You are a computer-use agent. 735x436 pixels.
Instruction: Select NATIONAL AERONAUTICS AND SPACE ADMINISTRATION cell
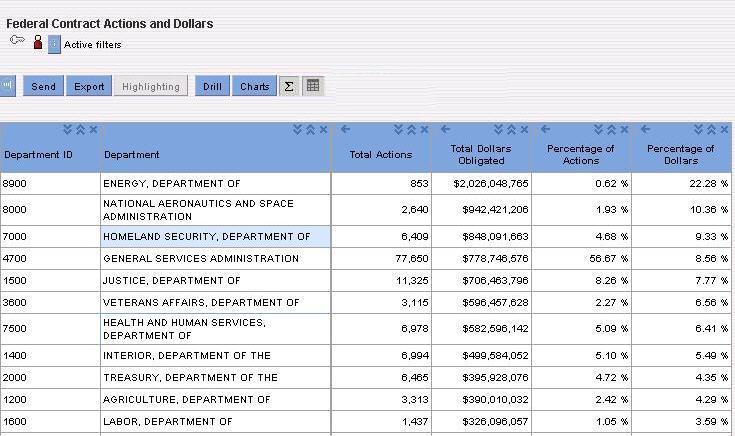point(216,210)
